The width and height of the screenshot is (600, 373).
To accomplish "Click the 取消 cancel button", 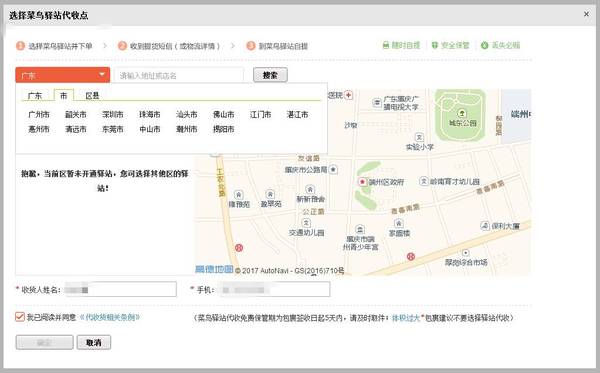I will click(94, 342).
